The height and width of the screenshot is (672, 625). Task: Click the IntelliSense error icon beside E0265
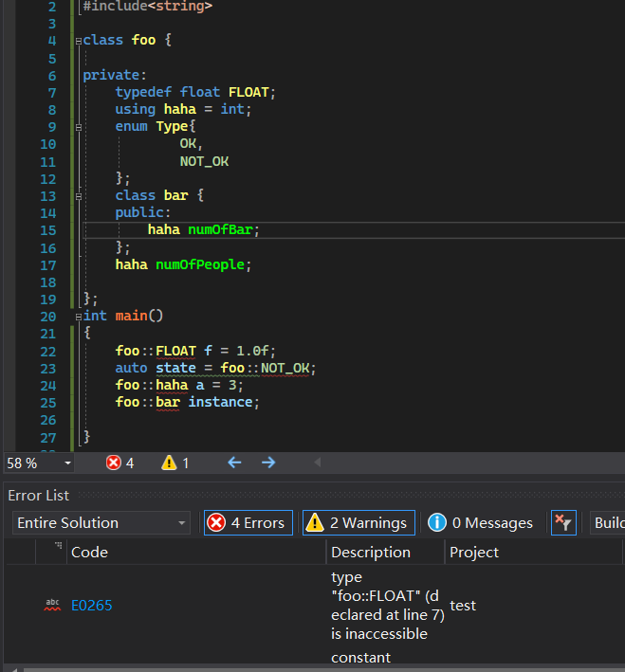(53, 605)
